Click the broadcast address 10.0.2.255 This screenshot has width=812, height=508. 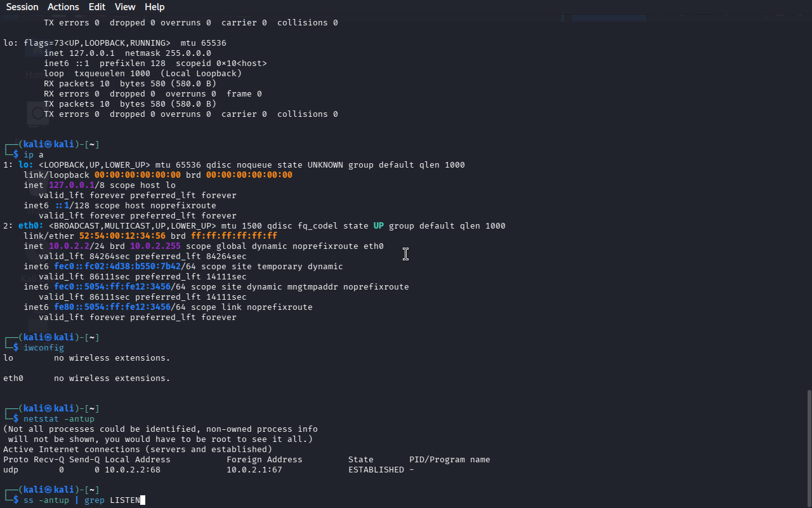point(155,246)
